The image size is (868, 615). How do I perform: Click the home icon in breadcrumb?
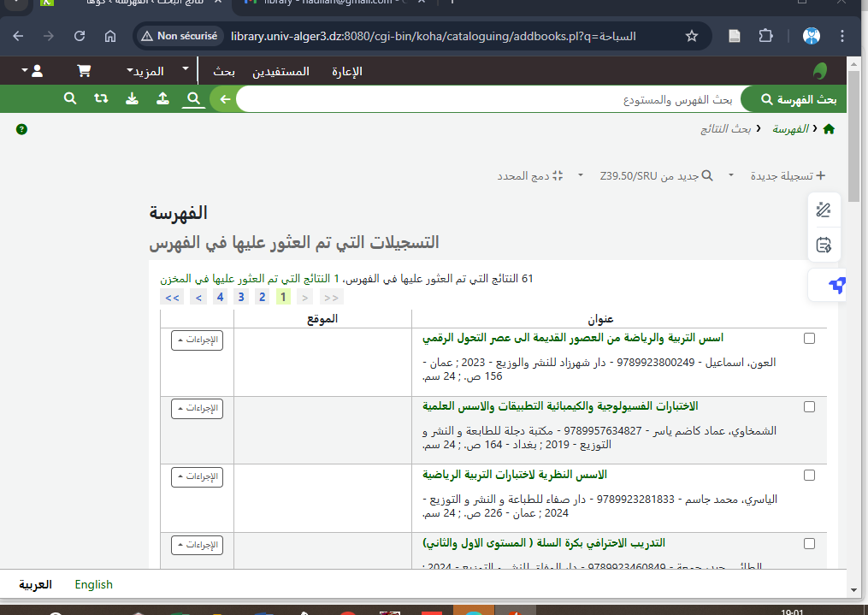828,129
